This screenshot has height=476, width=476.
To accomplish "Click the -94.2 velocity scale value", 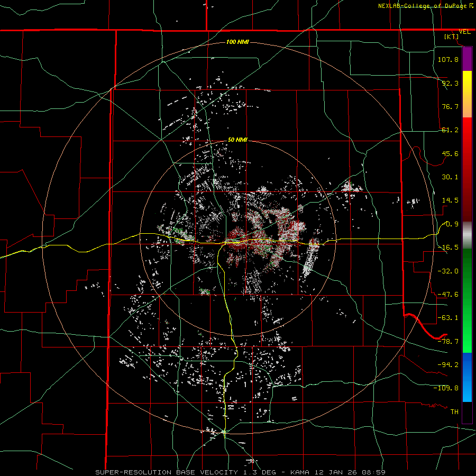I will tap(448, 365).
